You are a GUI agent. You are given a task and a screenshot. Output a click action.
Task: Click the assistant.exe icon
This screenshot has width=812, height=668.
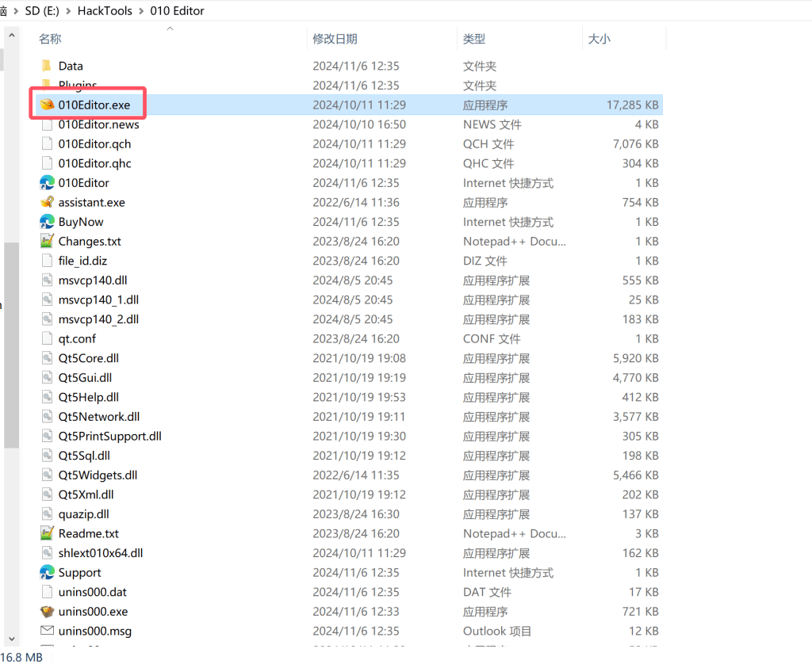47,202
